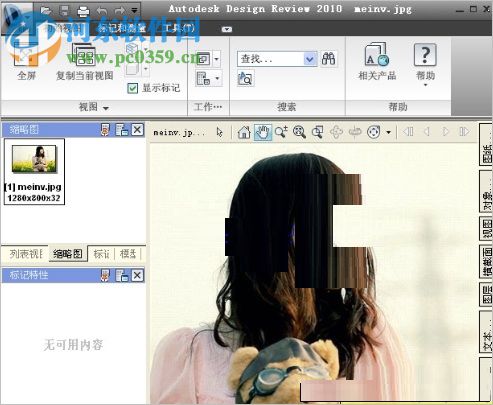The width and height of the screenshot is (493, 405).
Task: Open the 文本 side panel tab
Action: click(486, 332)
